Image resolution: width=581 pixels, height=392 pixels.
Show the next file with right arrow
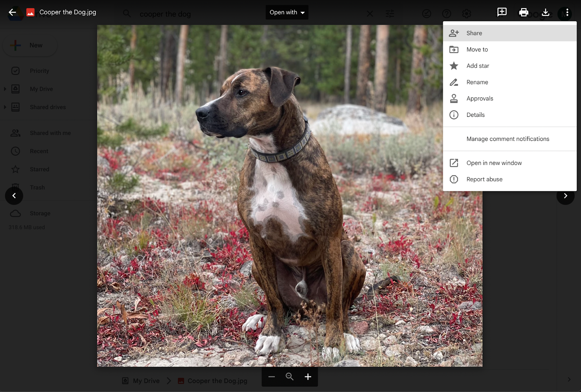coord(565,196)
